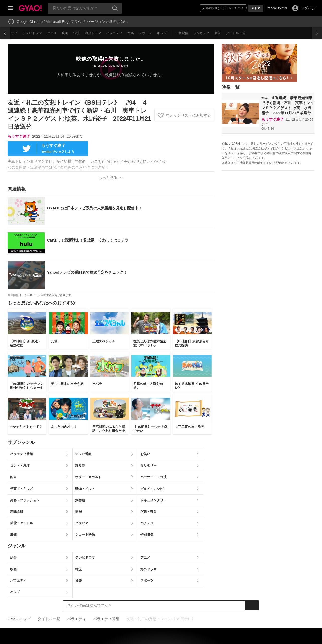Click the ストア button
The width and height of the screenshot is (322, 644).
256,8
